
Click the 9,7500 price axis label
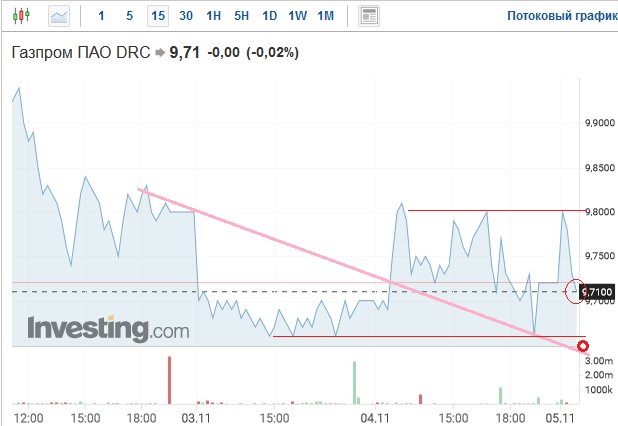(x=599, y=256)
